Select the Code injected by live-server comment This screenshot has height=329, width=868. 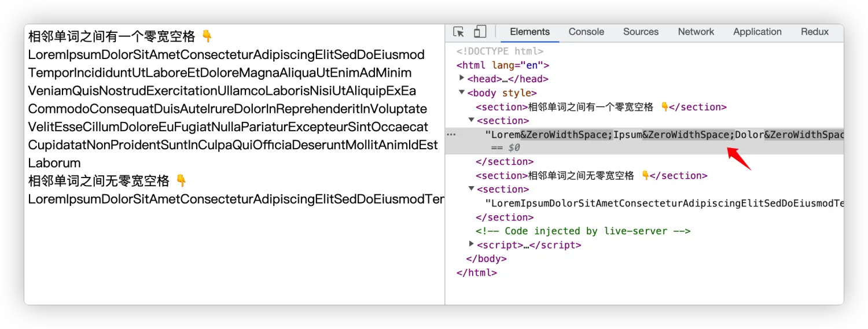click(x=583, y=231)
